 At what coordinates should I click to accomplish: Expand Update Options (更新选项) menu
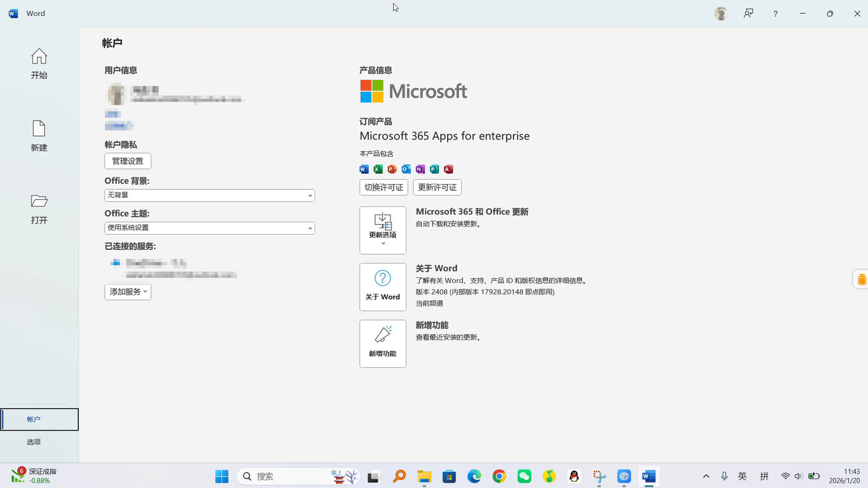[382, 230]
